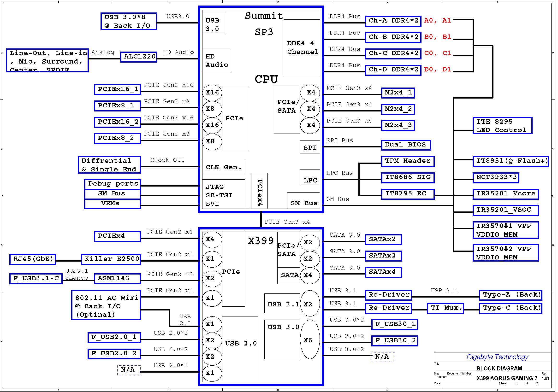Select the revision value '1.01'
This screenshot has height=392, width=558.
[x=546, y=379]
